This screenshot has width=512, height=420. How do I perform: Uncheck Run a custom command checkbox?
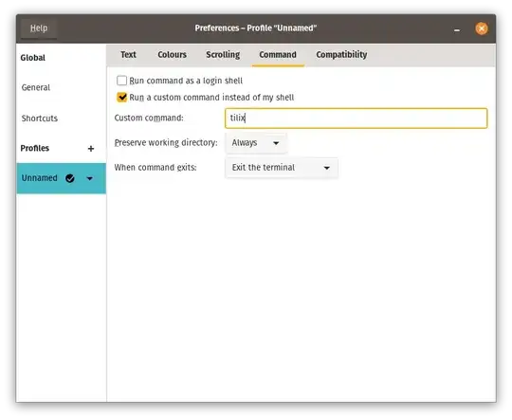coord(121,97)
